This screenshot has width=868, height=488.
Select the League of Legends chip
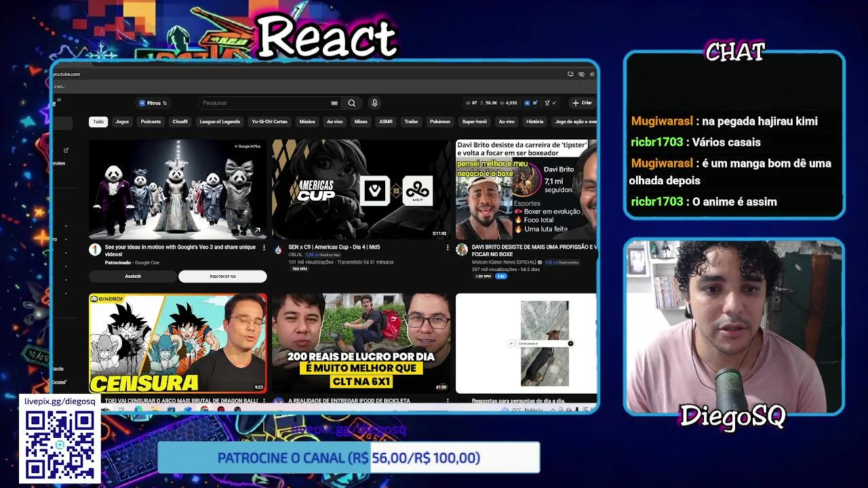(x=220, y=122)
